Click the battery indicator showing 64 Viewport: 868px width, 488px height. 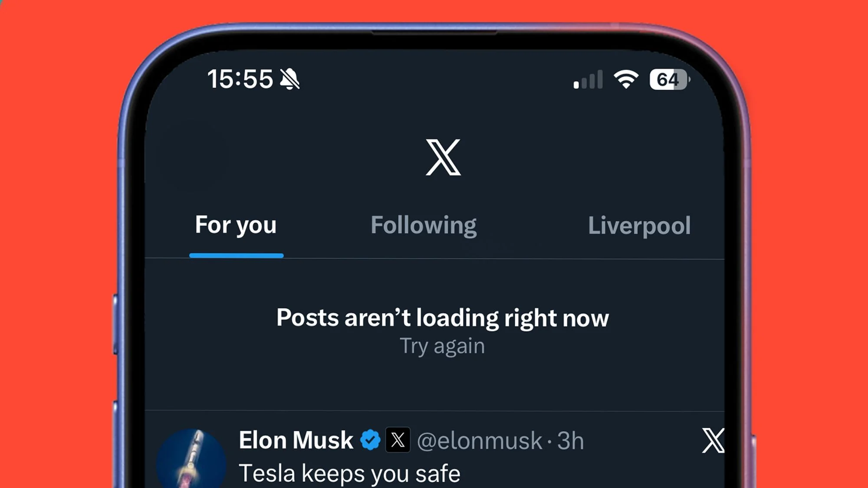pos(669,79)
